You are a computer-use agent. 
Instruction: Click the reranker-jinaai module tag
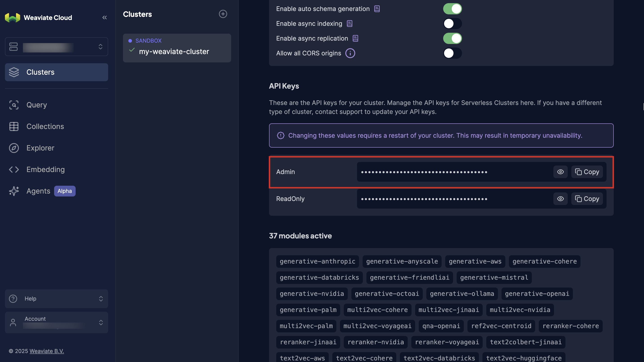click(x=308, y=342)
